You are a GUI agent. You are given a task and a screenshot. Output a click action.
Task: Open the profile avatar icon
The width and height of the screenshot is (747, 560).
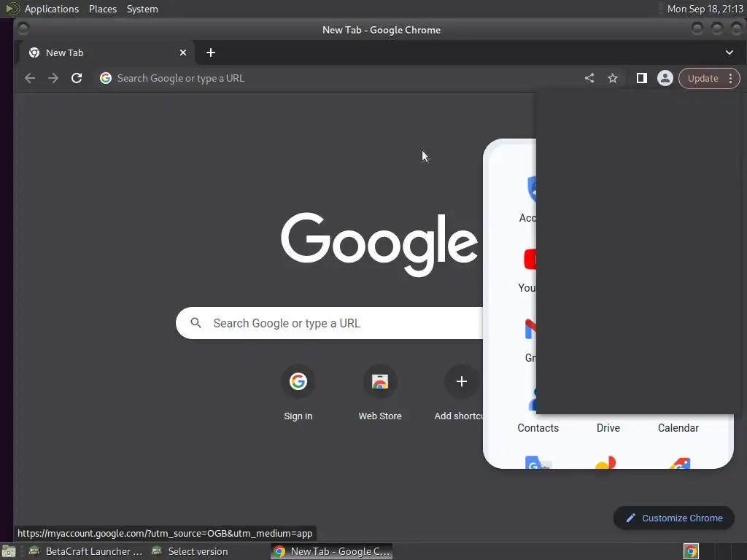[665, 78]
